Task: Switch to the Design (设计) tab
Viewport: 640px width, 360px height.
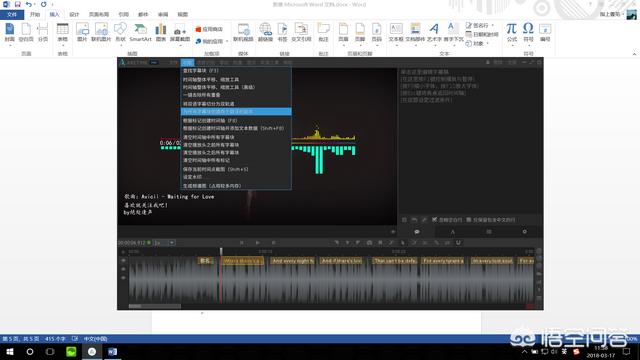Action: tap(74, 14)
